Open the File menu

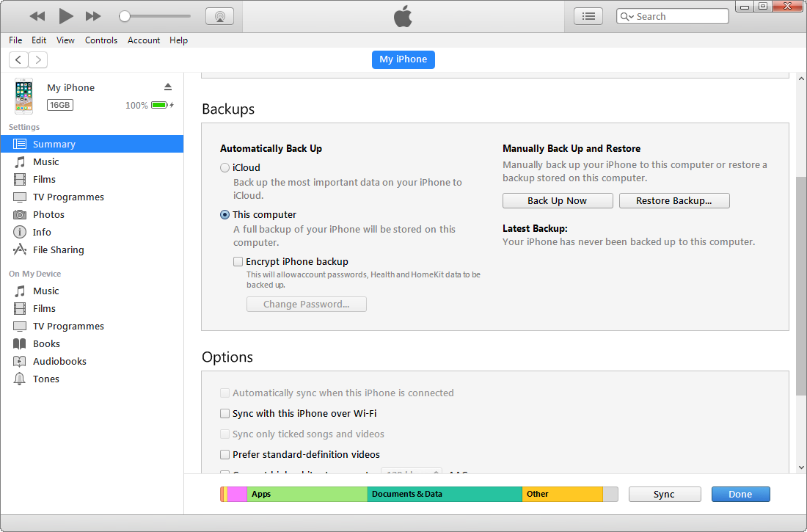(x=15, y=40)
